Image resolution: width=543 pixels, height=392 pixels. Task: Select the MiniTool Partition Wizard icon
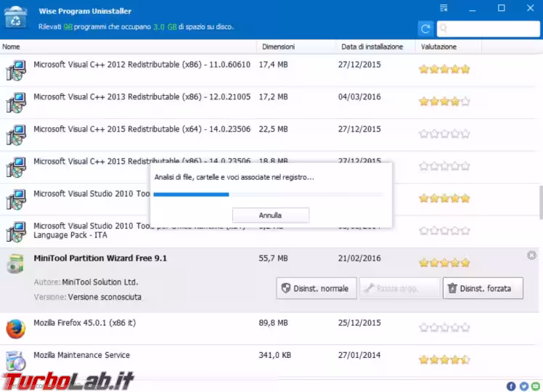click(15, 264)
